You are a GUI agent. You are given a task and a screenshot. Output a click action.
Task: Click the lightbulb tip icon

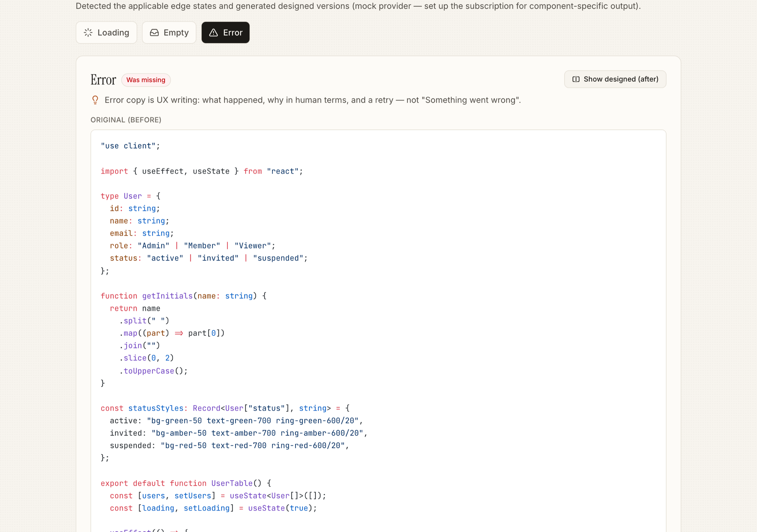[x=95, y=100]
